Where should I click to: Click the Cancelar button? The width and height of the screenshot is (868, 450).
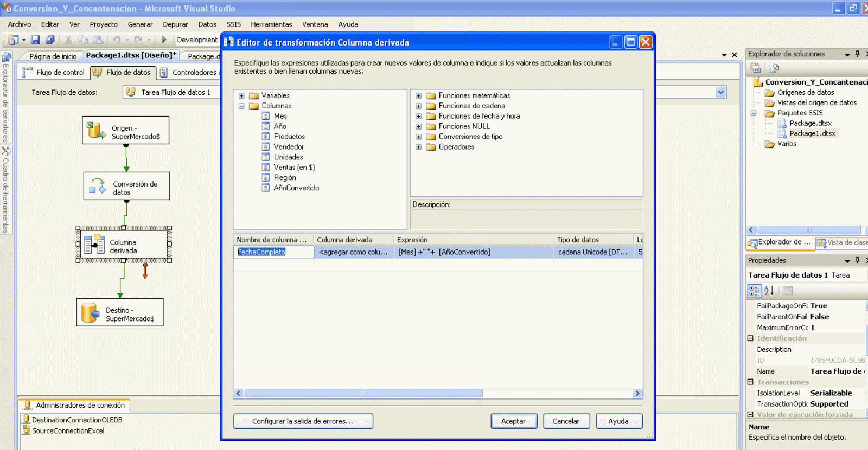[x=566, y=421]
